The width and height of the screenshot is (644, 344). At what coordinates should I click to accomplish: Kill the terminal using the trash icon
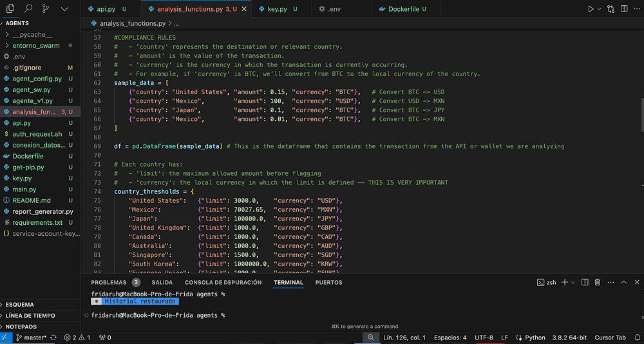click(597, 282)
